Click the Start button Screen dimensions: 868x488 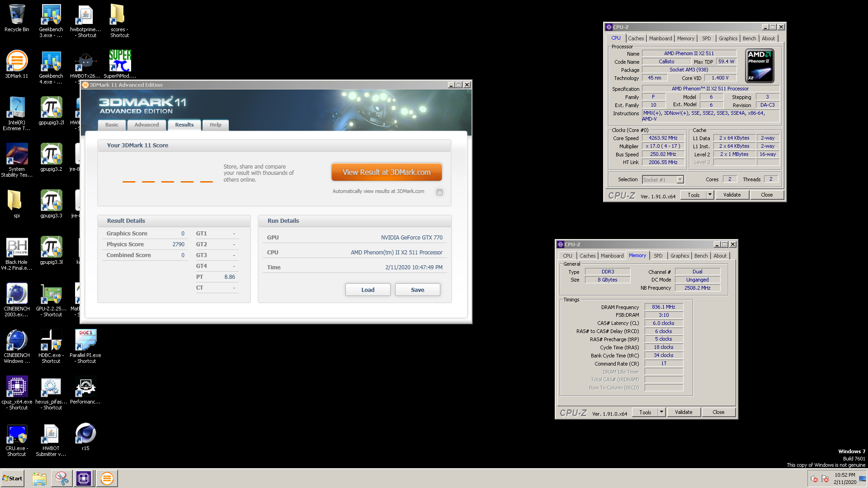(13, 478)
